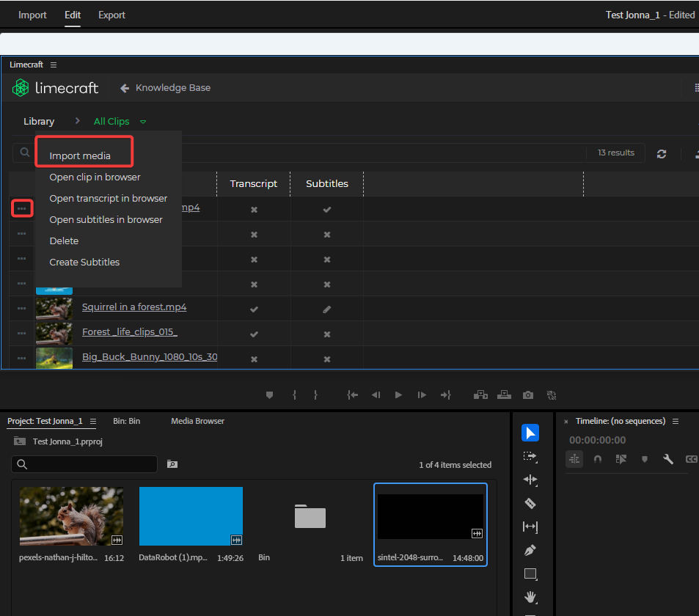Select the Razor tool
Image resolution: width=699 pixels, height=616 pixels.
click(x=530, y=503)
